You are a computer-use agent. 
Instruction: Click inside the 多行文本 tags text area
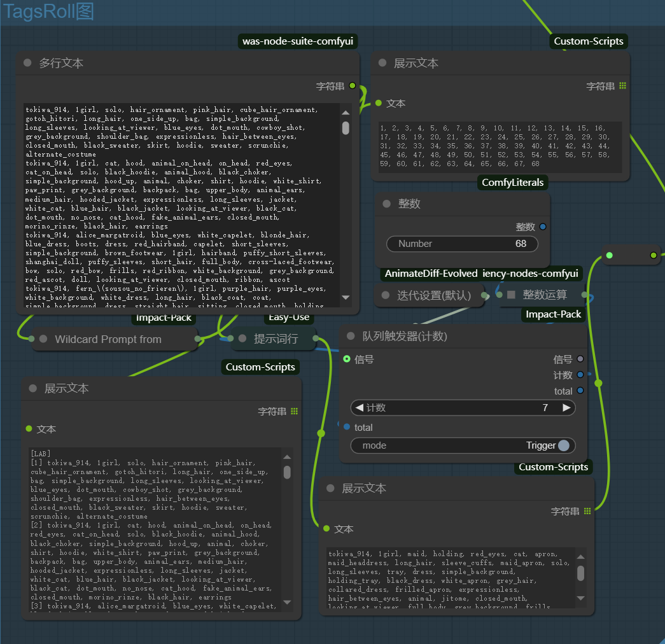tap(181, 204)
